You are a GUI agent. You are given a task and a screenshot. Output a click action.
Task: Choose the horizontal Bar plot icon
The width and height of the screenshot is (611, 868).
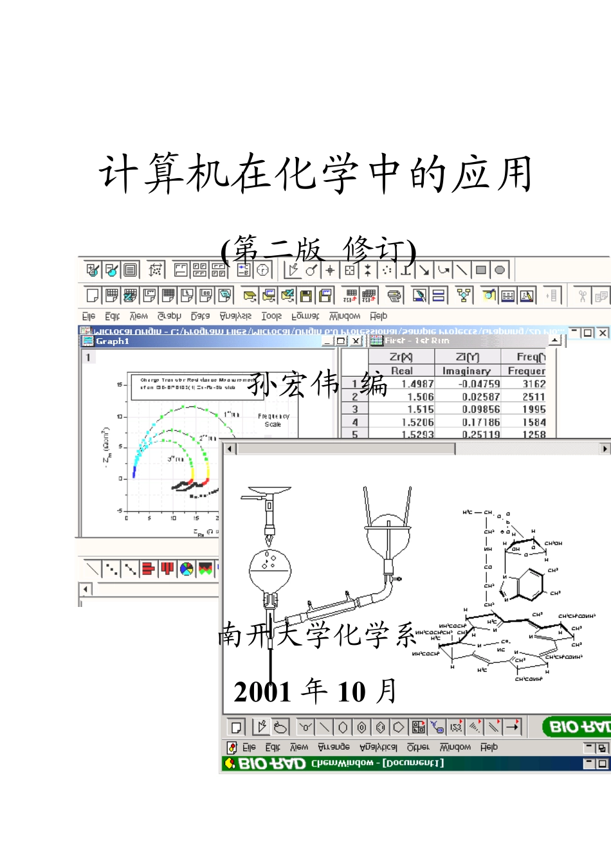click(x=149, y=568)
